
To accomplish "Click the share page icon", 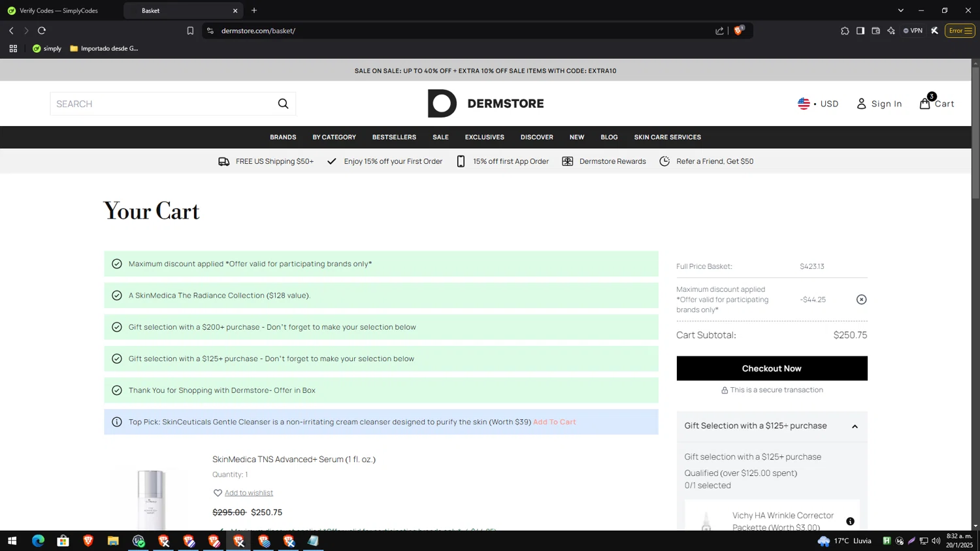I will coord(719,31).
